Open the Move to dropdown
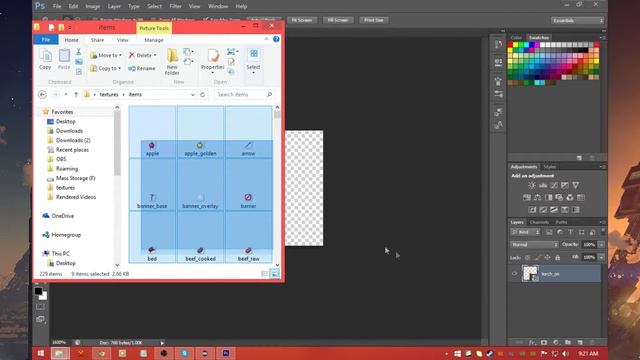Screen dimensions: 640x360 coord(106,55)
